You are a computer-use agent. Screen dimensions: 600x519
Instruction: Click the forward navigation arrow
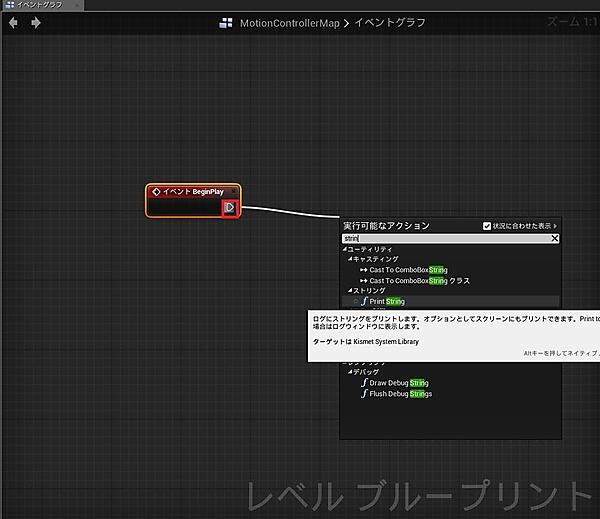[36, 22]
